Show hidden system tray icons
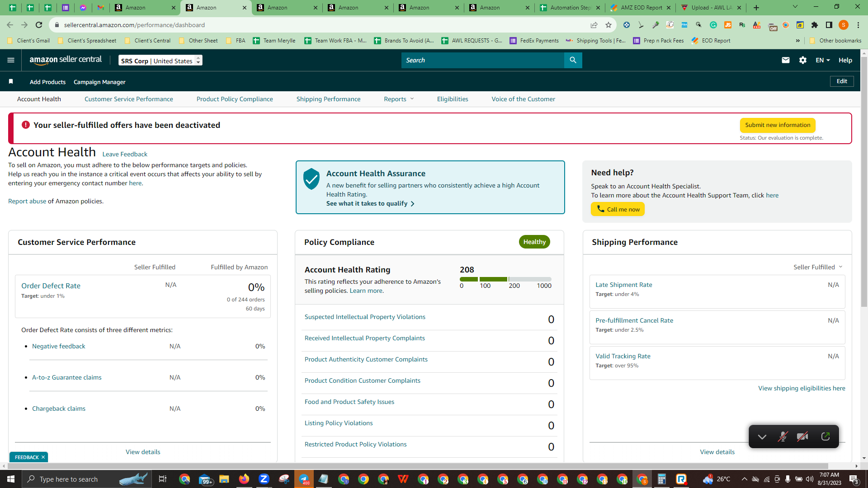Screen dimensions: 868x488 pos(744,479)
